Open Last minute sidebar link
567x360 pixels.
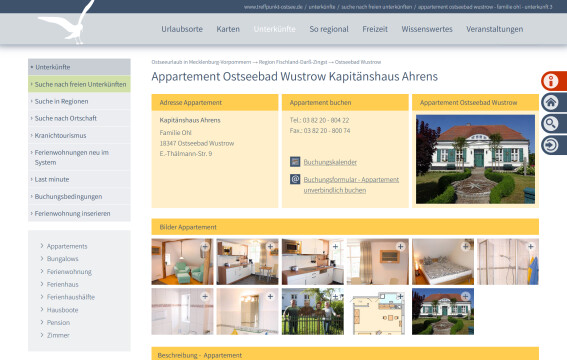79,179
